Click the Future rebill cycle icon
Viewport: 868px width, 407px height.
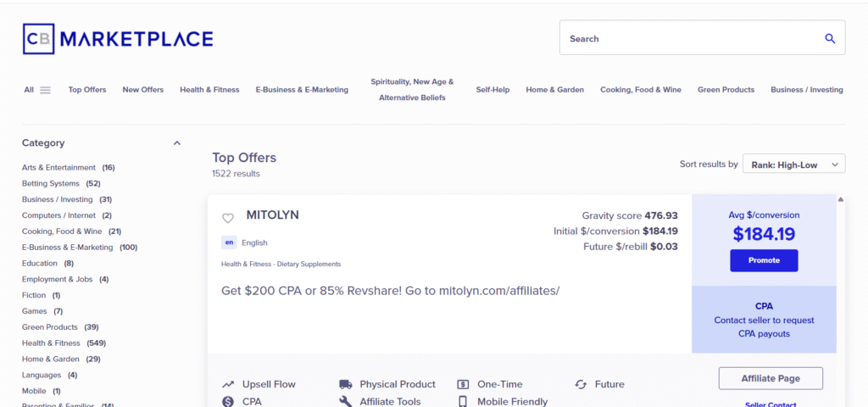coord(581,384)
